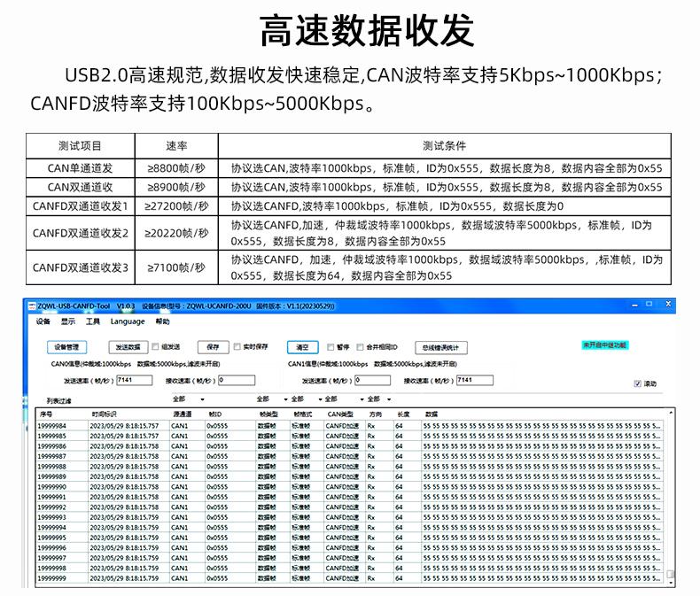The image size is (700, 596).
Task: Select the row with 序号 19999990
Action: coord(349,487)
